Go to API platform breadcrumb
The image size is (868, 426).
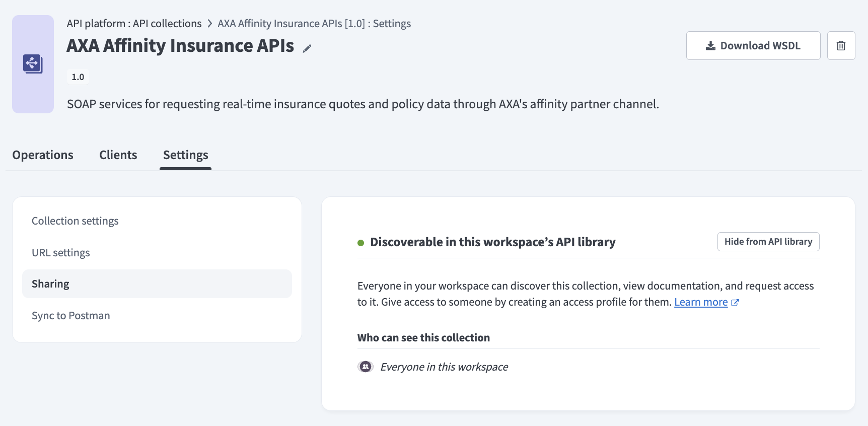click(x=96, y=24)
